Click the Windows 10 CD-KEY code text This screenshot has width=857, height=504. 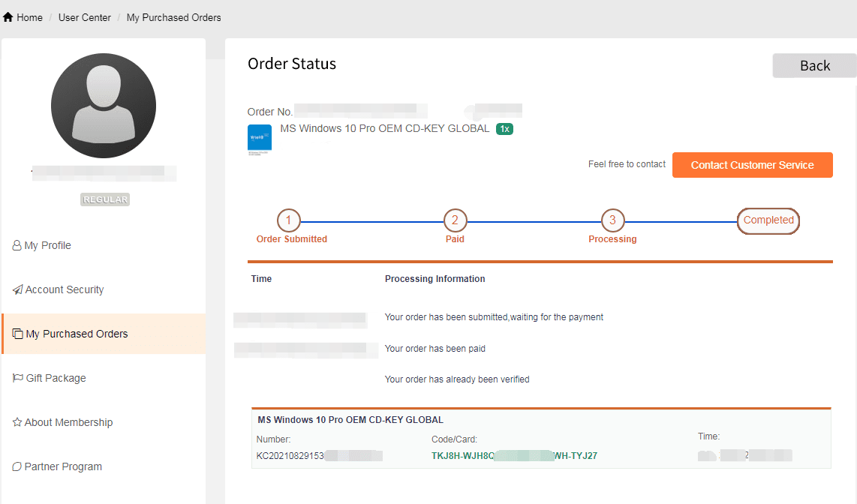click(x=514, y=455)
